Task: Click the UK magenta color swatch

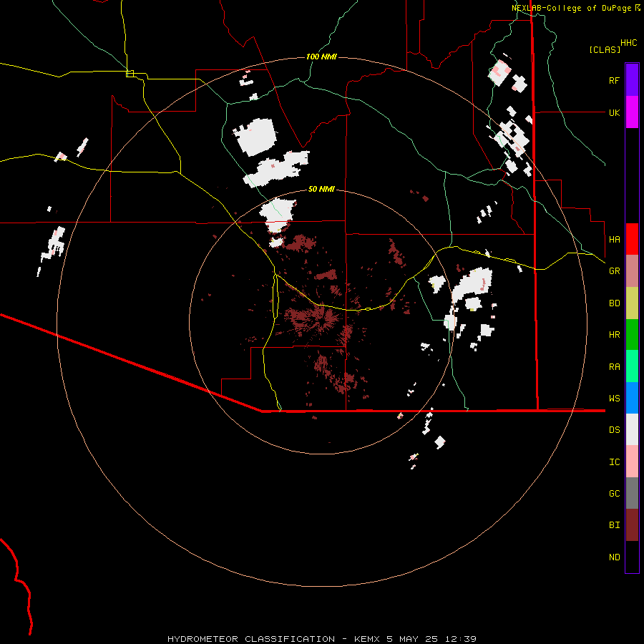Action: click(632, 112)
